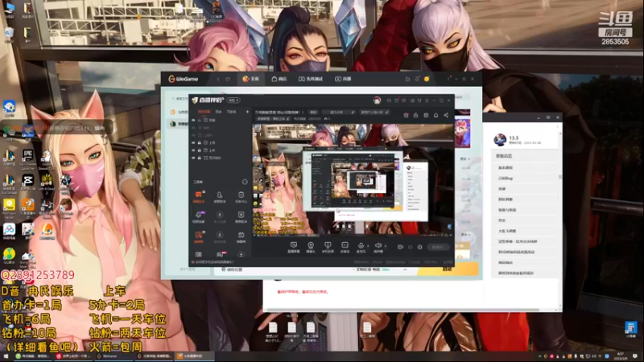The width and height of the screenshot is (644, 362).
Task: Click the gold coin icon in WeGame header
Action: coord(427,79)
